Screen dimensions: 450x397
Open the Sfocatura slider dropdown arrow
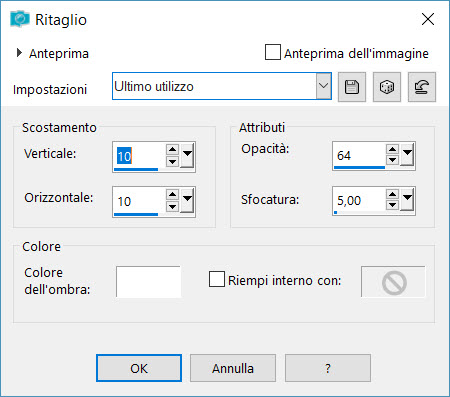[x=407, y=199]
